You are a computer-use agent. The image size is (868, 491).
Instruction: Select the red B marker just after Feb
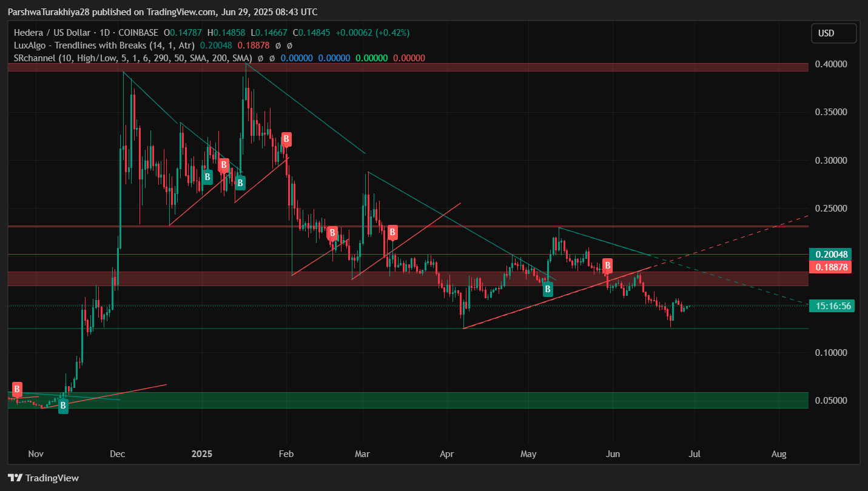(x=286, y=139)
